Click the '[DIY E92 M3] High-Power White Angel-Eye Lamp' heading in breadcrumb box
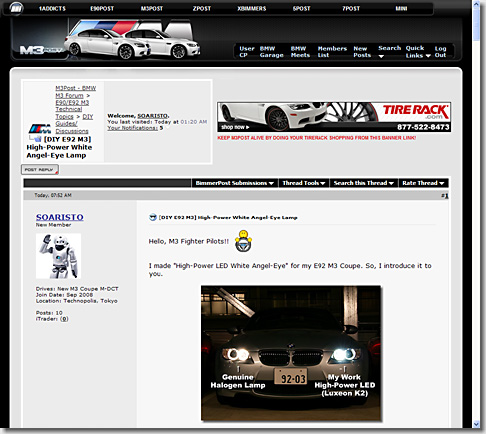 [59, 147]
